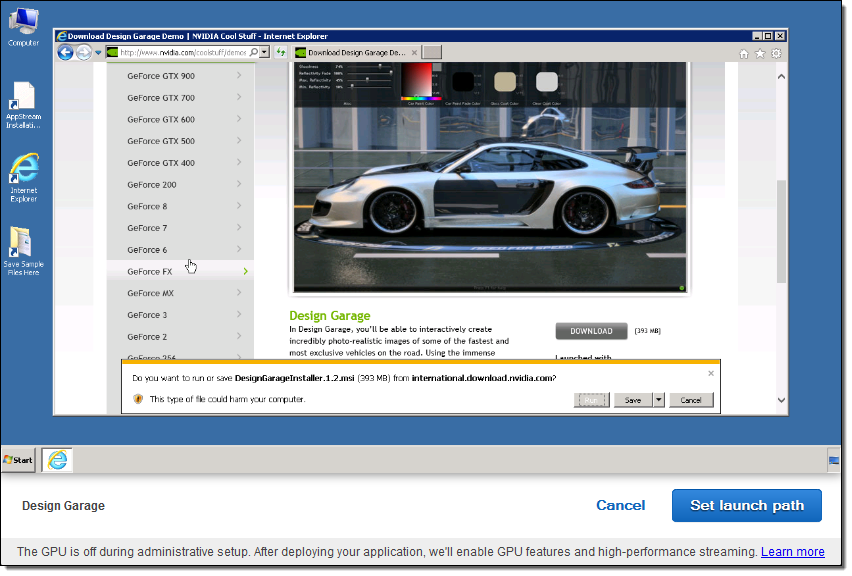Image resolution: width=852 pixels, height=576 pixels.
Task: Click Run in the download bar
Action: 591,400
